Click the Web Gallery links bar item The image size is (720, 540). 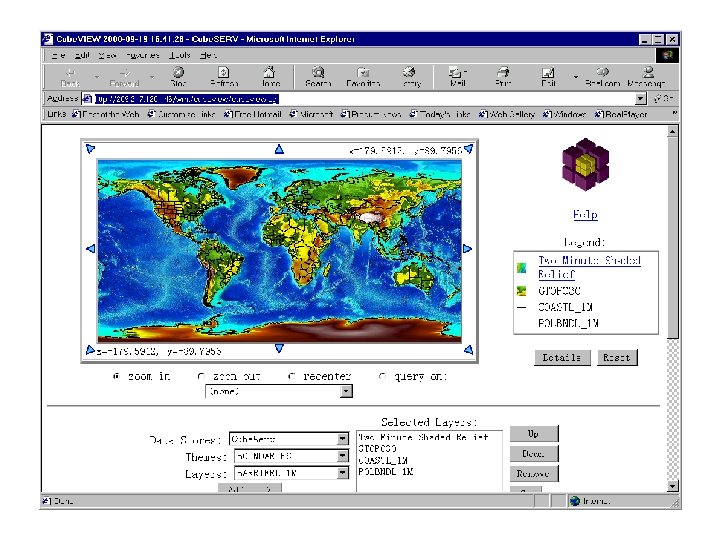click(507, 114)
